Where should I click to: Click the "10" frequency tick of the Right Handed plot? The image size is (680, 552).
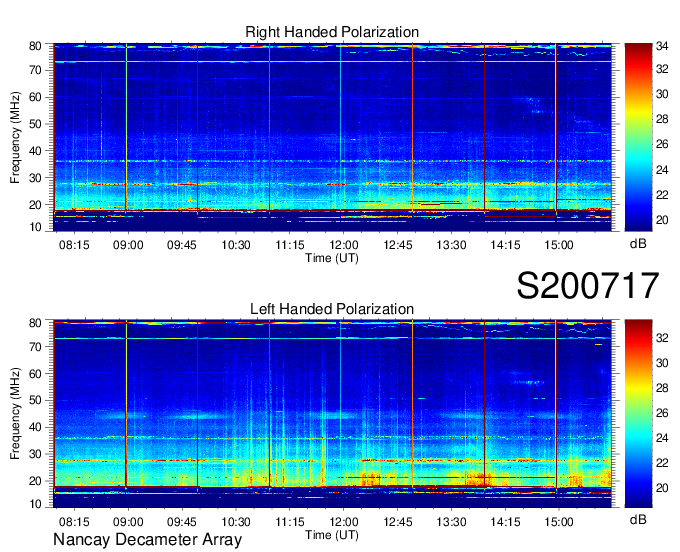pos(35,227)
